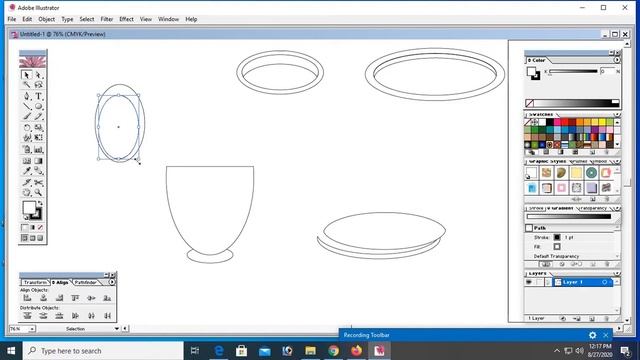Select the Slice tool

coord(27,182)
